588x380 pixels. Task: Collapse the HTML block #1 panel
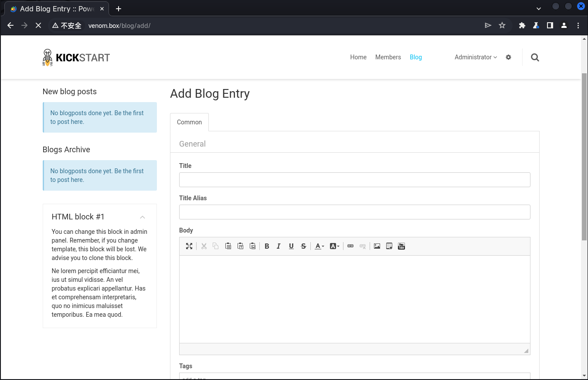point(143,217)
